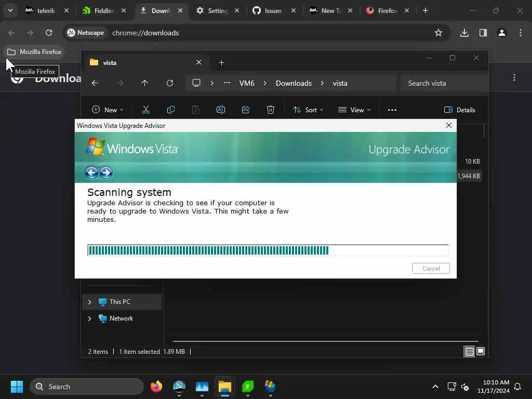Open the browser tab search dropdown

(10, 10)
